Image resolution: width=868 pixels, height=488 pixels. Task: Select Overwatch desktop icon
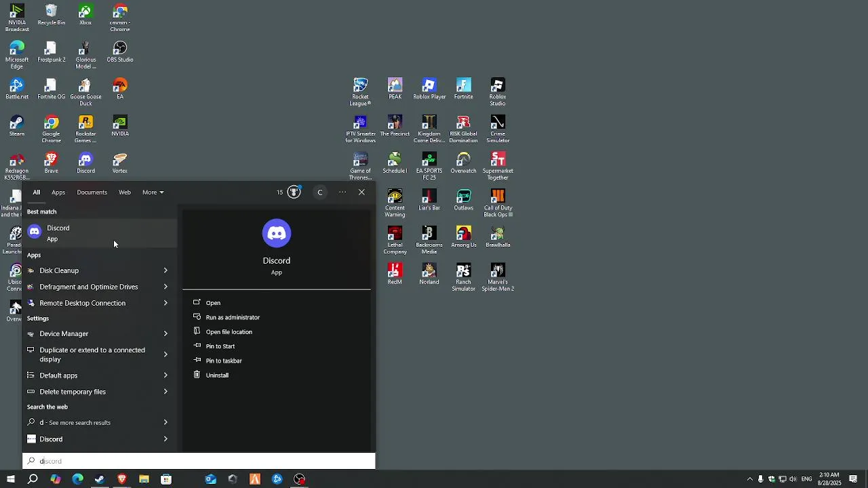coord(464,163)
